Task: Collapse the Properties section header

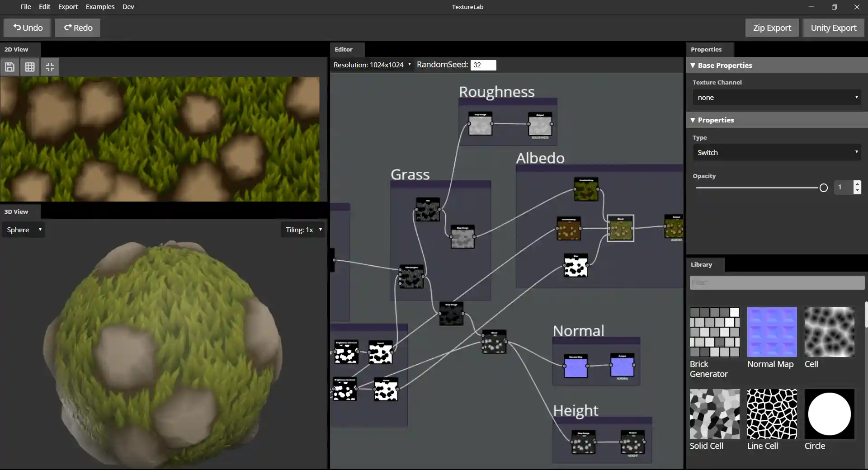Action: coord(777,120)
